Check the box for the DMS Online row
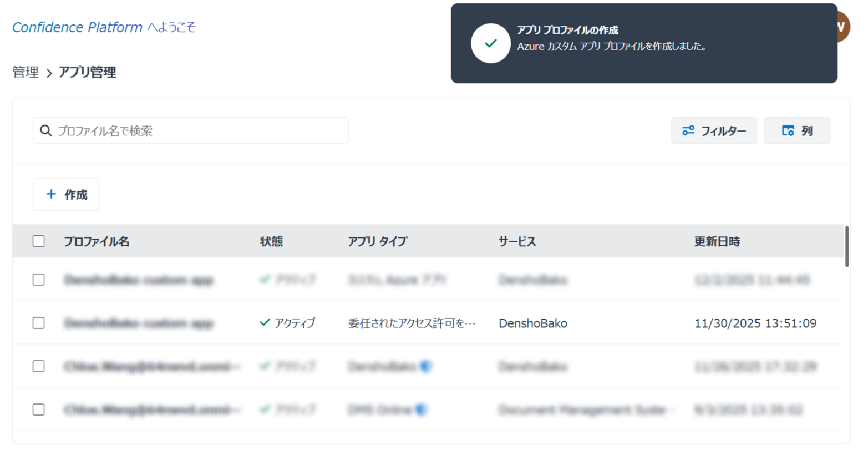Image resolution: width=868 pixels, height=455 pixels. [38, 410]
